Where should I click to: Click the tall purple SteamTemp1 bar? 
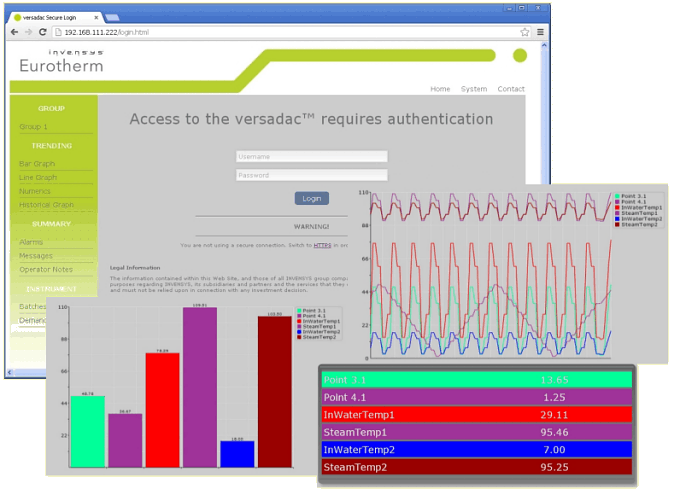coord(200,387)
